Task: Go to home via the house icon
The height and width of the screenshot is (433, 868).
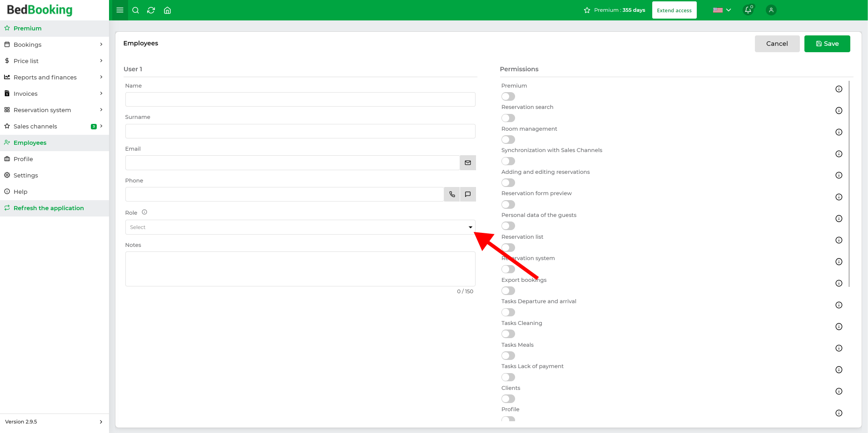Action: click(167, 10)
